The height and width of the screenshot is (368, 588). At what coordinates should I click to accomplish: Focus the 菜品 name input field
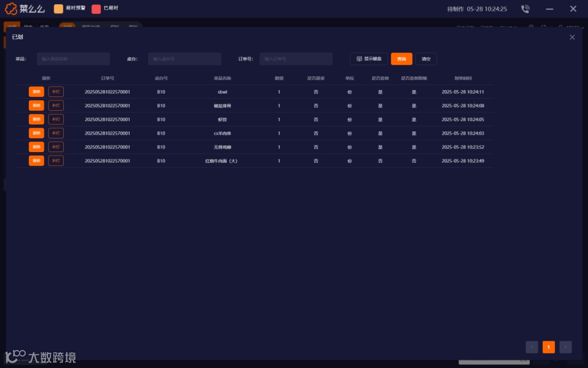[73, 59]
